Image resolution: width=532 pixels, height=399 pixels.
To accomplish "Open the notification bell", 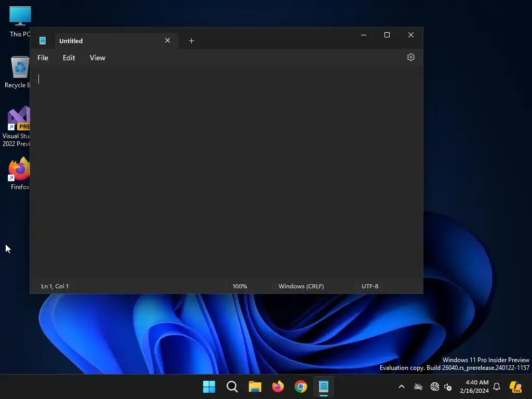I will point(497,387).
